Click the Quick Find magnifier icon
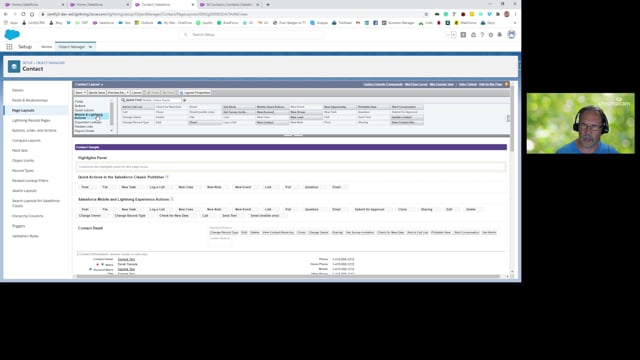Viewport: 640px width, 360px height. coord(123,100)
